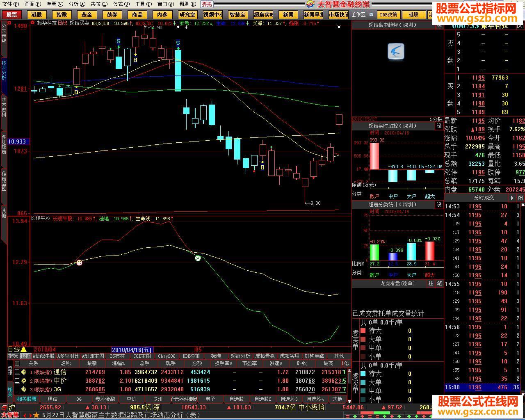Click the B buy signal at chart's far left
The height and width of the screenshot is (420, 525).
click(x=76, y=93)
